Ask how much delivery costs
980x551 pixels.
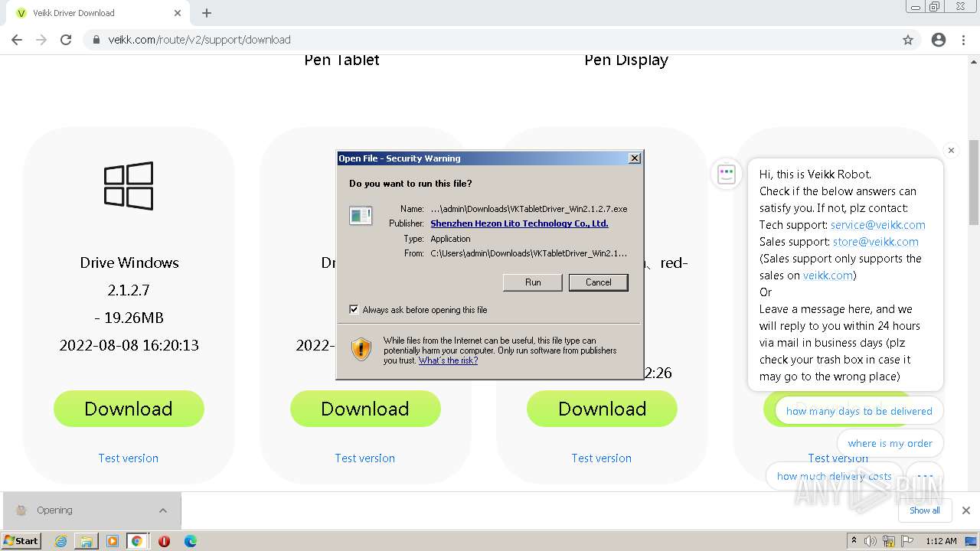835,476
